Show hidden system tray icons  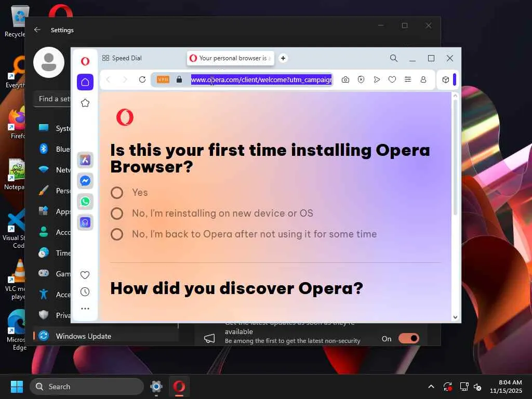click(431, 387)
